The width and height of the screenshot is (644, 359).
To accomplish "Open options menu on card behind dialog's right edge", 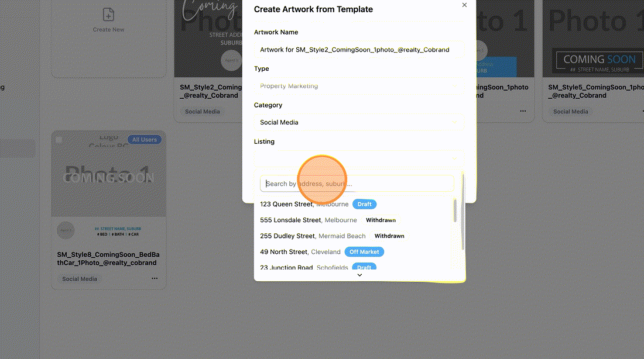I will coord(523,111).
